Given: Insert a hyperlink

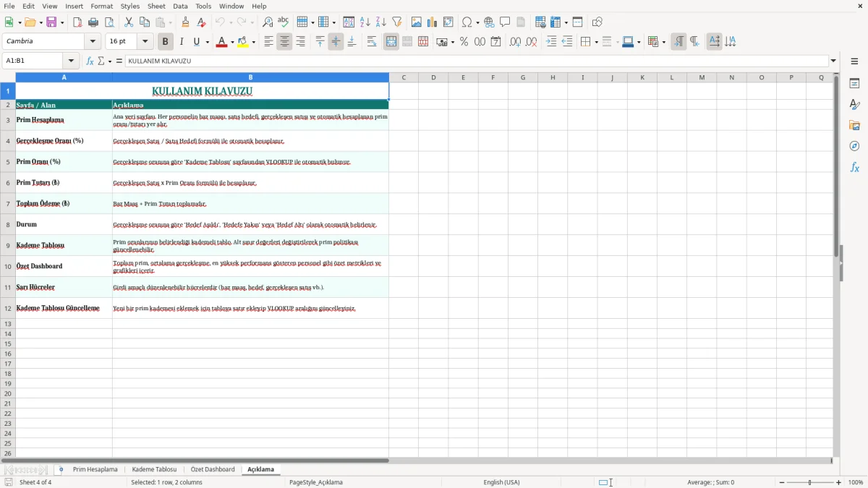Looking at the screenshot, I should click(489, 22).
